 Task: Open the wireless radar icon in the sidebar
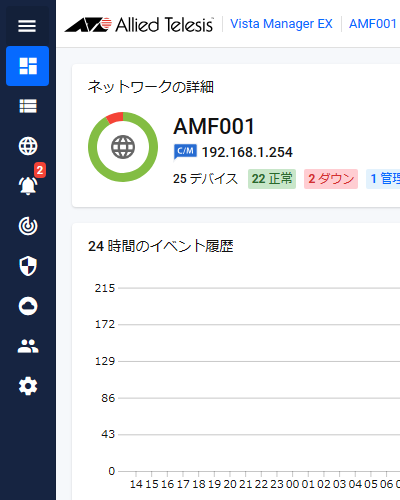click(28, 226)
